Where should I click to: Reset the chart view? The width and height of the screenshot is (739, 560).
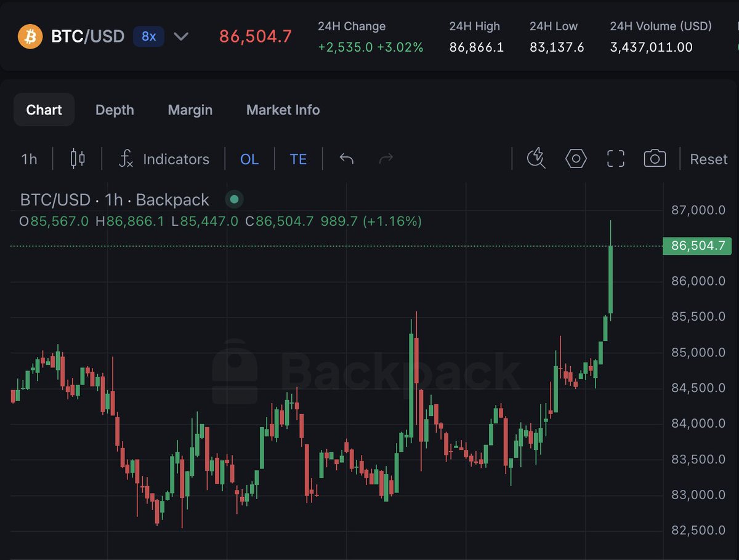click(708, 159)
